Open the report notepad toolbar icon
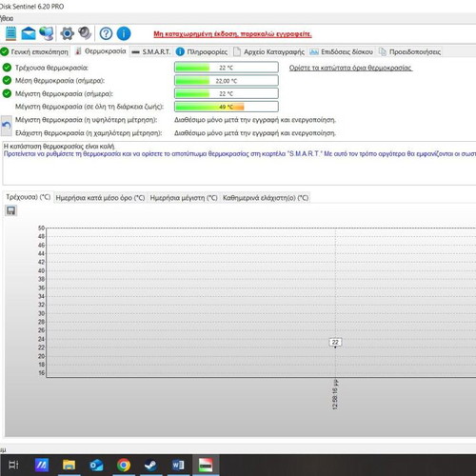Viewport: 476px width, 476px height. pos(10,33)
